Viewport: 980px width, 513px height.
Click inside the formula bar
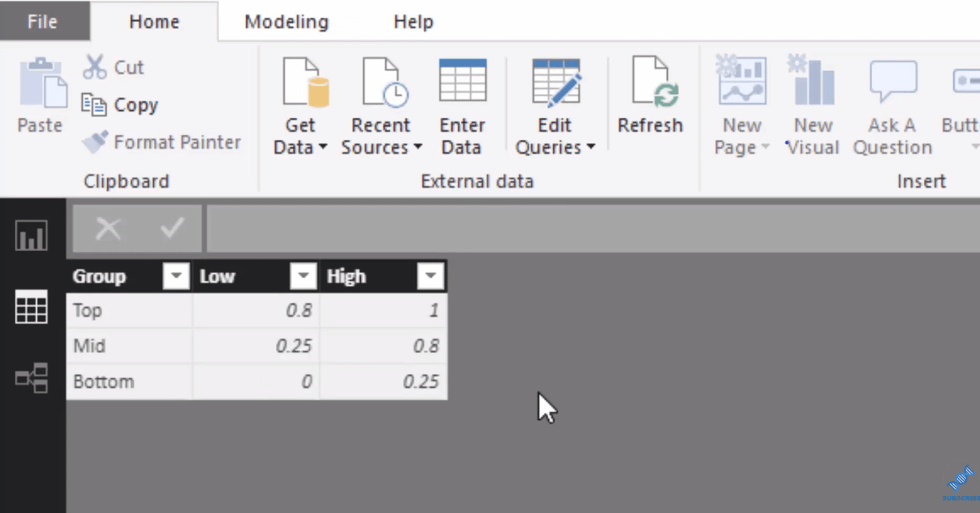pos(592,229)
